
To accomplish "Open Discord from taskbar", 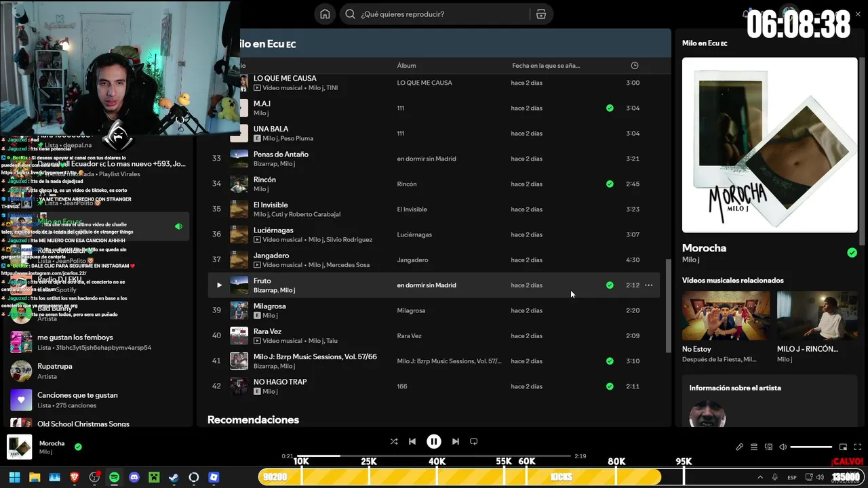I will tap(134, 477).
